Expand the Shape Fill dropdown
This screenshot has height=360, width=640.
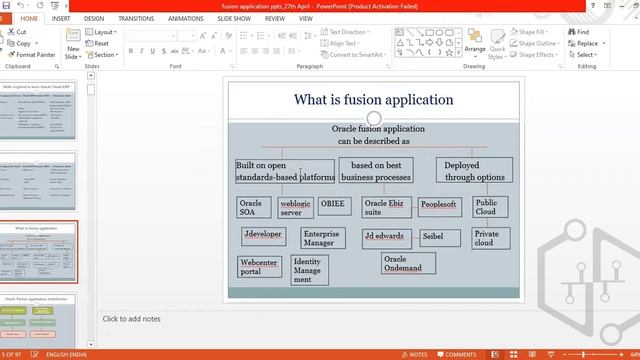[529, 31]
